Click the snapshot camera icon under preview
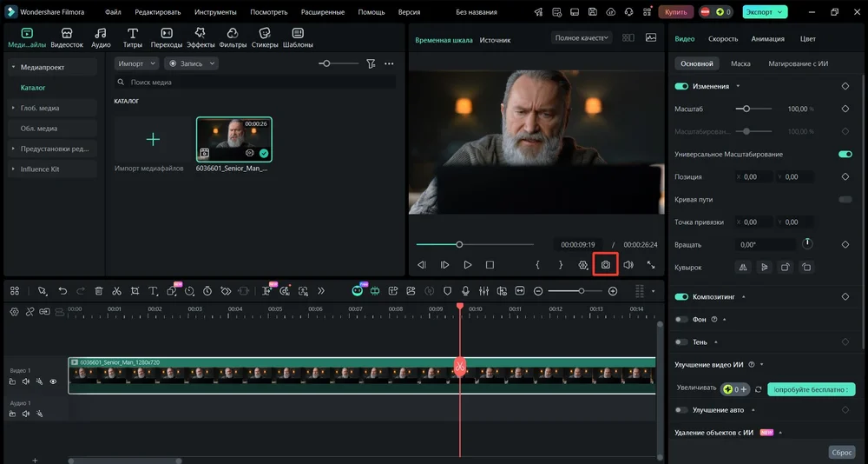 click(x=606, y=265)
